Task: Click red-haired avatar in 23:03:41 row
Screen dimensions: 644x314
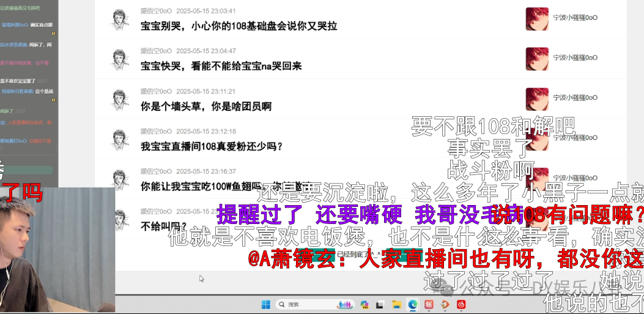Action: 537,19
